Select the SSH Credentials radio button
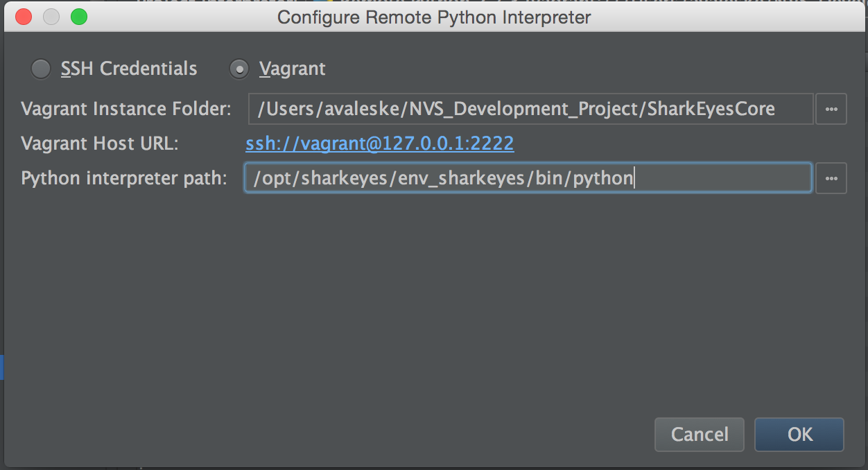 pos(41,69)
